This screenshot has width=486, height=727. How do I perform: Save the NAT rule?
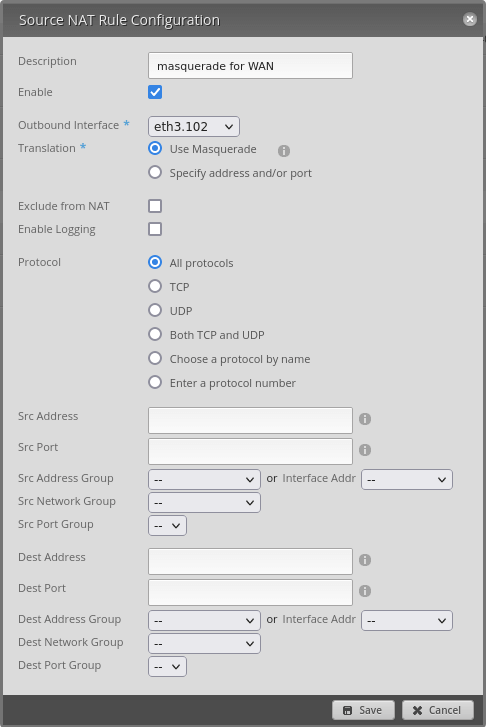pyautogui.click(x=363, y=710)
